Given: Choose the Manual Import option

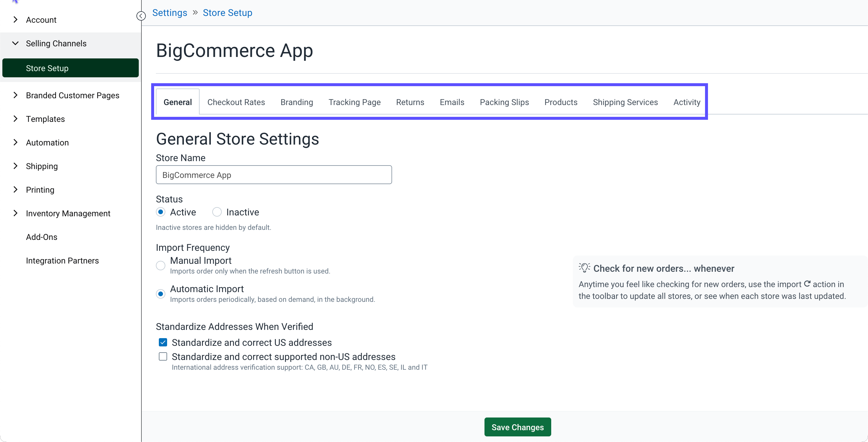Looking at the screenshot, I should 161,265.
